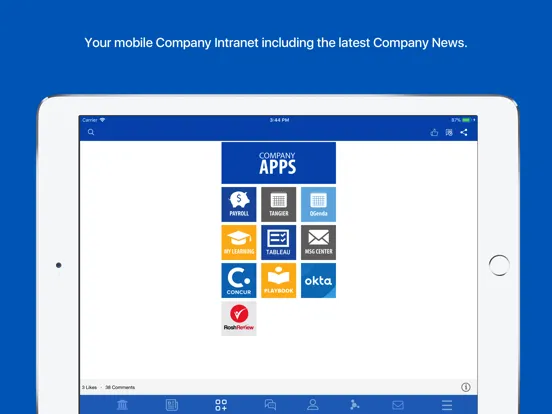Open the RoshReview app tile
Image resolution: width=552 pixels, height=414 pixels.
[239, 318]
